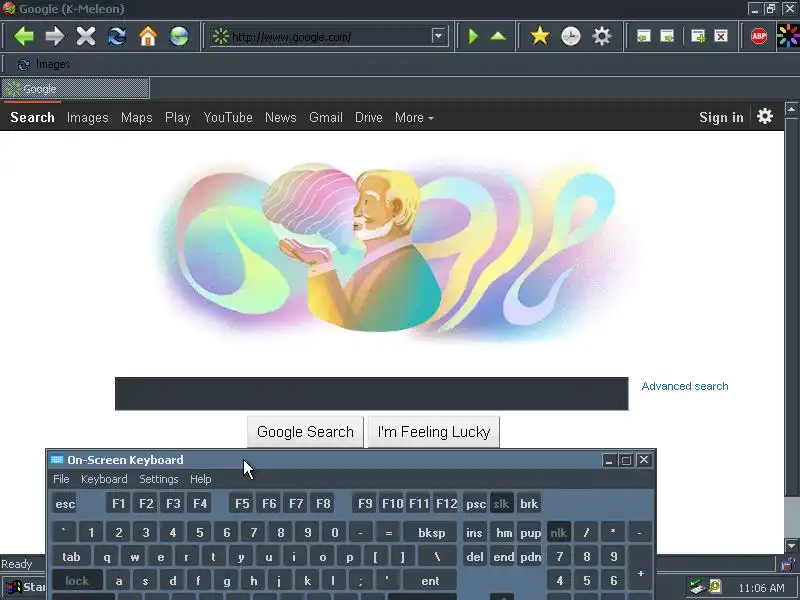Switch to next tab icon
The image size is (800, 600).
click(x=667, y=36)
